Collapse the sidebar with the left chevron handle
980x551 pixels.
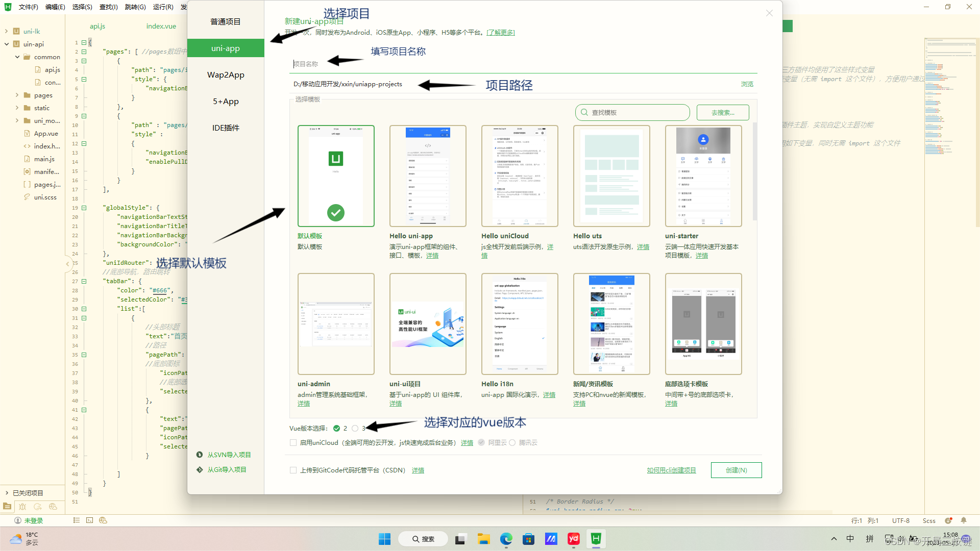click(67, 264)
